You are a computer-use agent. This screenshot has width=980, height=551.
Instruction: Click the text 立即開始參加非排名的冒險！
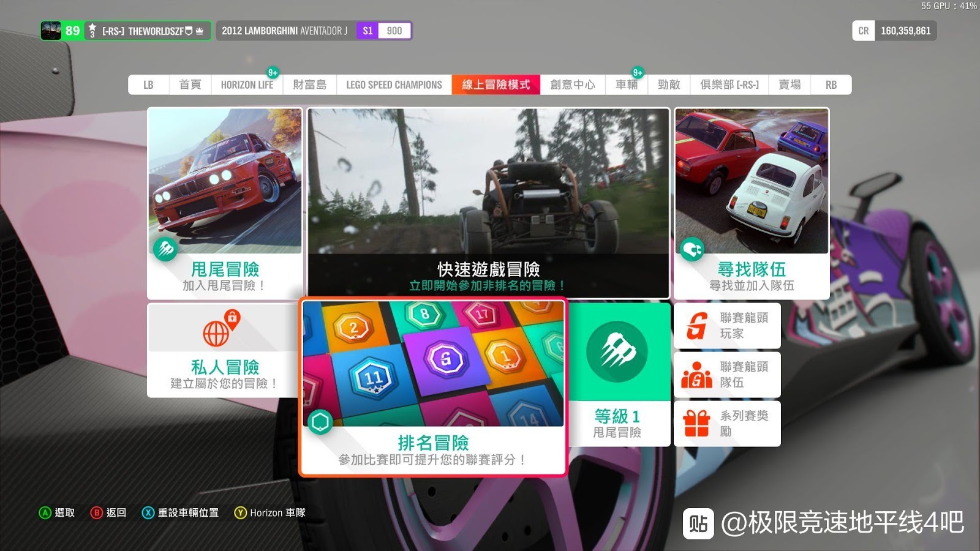(x=488, y=285)
